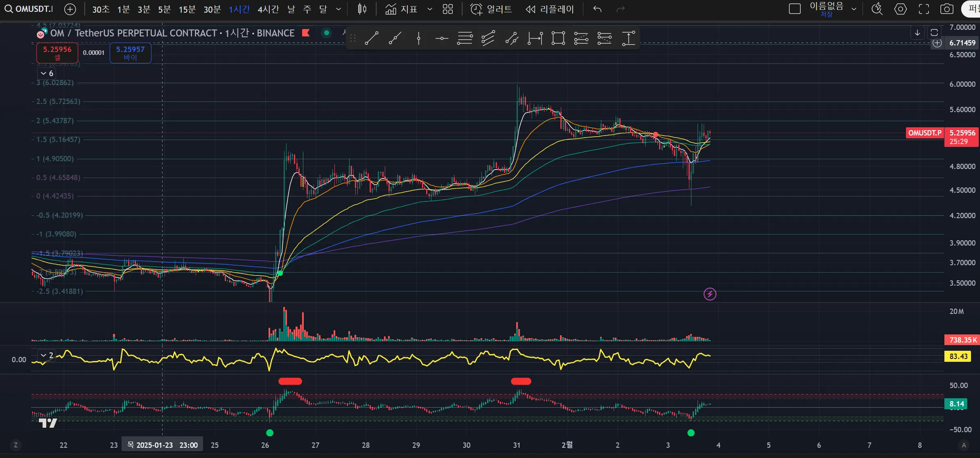
Task: Select the Fib Retracement tool
Action: pyautogui.click(x=465, y=38)
